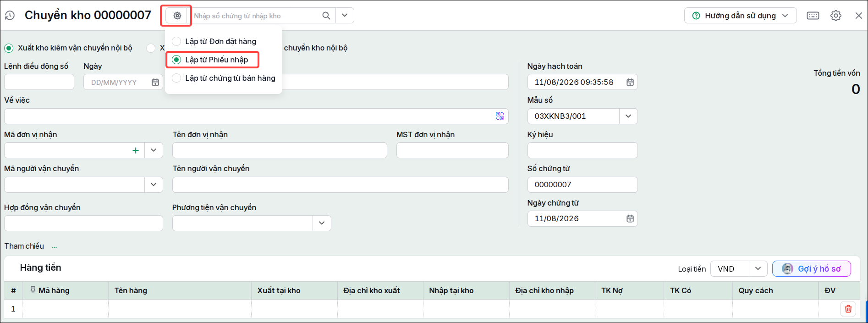The height and width of the screenshot is (323, 868).
Task: Click the AI suggestion icon in Về việc
Action: (x=500, y=116)
